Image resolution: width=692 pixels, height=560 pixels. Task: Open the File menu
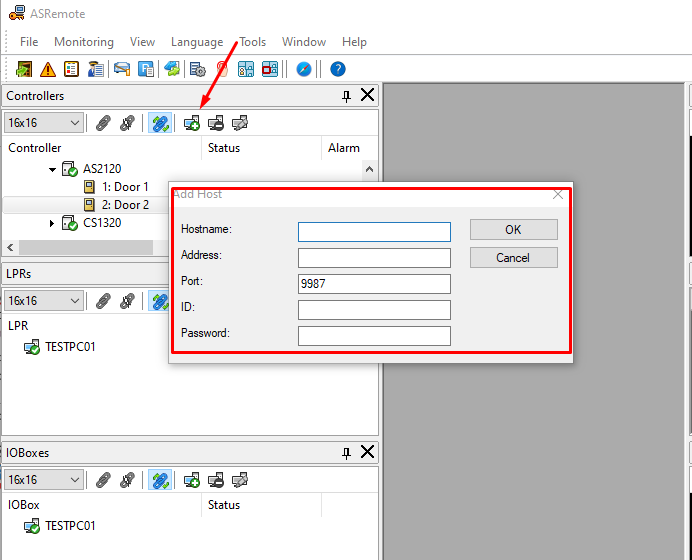(x=29, y=42)
